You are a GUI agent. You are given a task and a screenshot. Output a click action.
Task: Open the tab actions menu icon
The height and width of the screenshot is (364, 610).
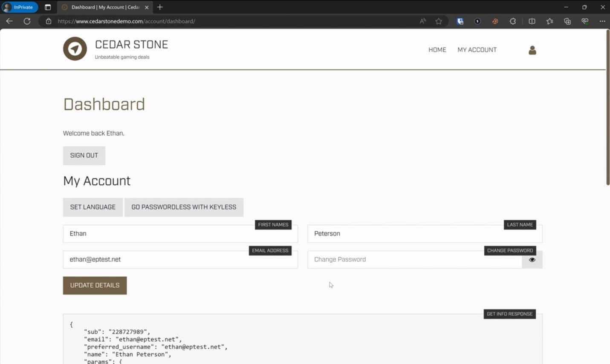coord(48,7)
